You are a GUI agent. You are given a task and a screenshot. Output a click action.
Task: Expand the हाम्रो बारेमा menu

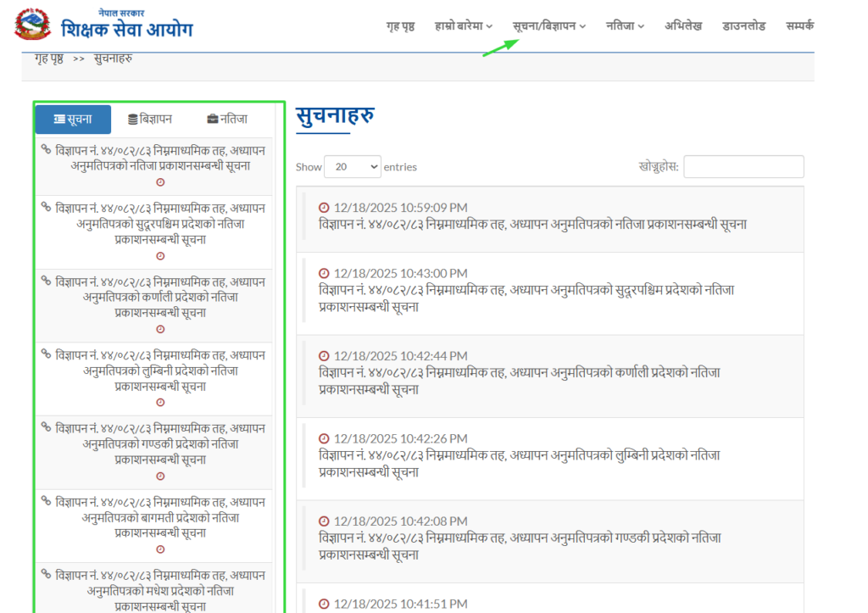pyautogui.click(x=463, y=26)
